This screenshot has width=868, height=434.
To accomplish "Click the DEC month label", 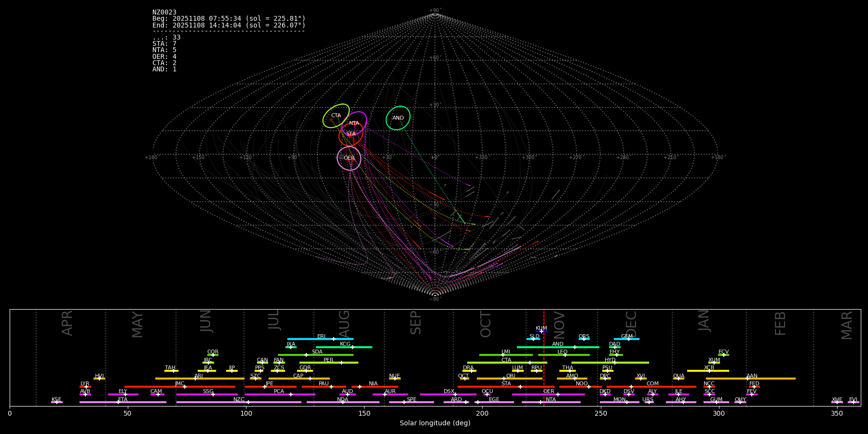I will [631, 323].
